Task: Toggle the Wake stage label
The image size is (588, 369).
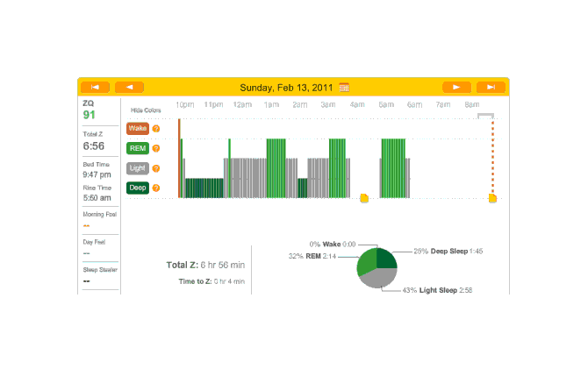Action: click(137, 129)
